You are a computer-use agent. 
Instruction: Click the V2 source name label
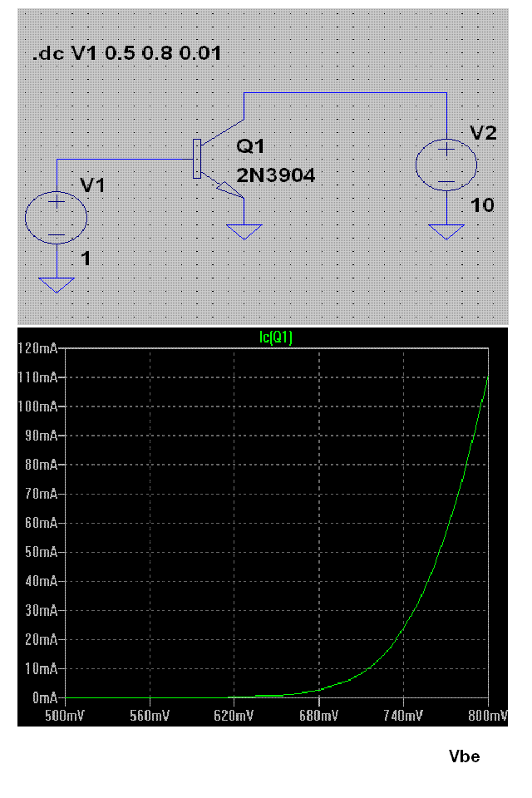[483, 133]
